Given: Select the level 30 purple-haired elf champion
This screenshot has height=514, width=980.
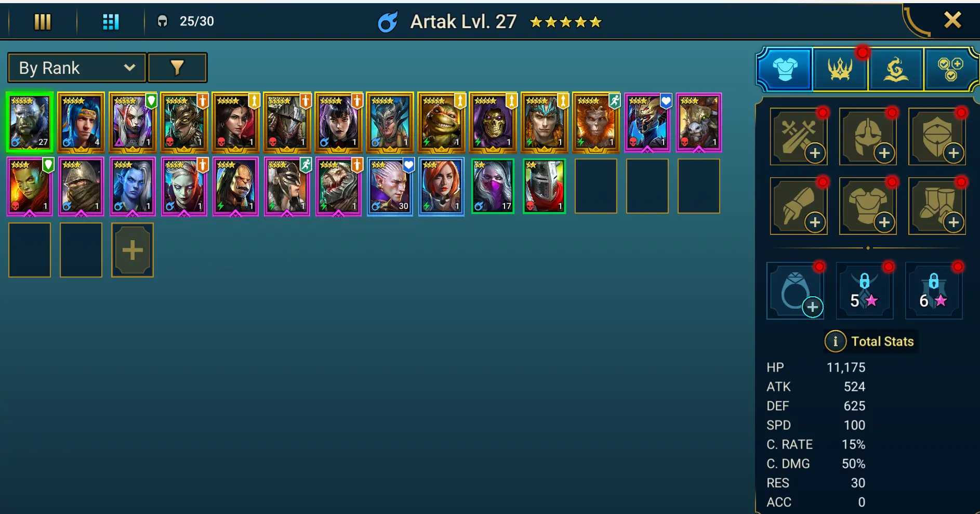Looking at the screenshot, I should pyautogui.click(x=390, y=187).
